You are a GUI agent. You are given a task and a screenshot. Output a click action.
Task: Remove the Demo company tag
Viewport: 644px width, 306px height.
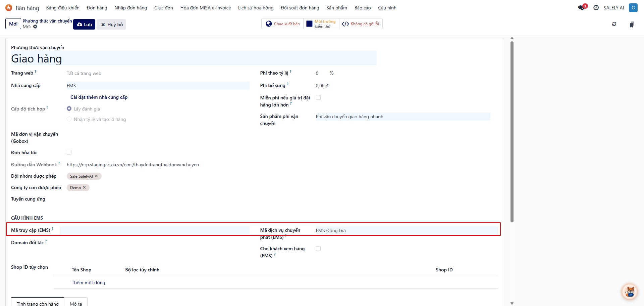pos(85,187)
